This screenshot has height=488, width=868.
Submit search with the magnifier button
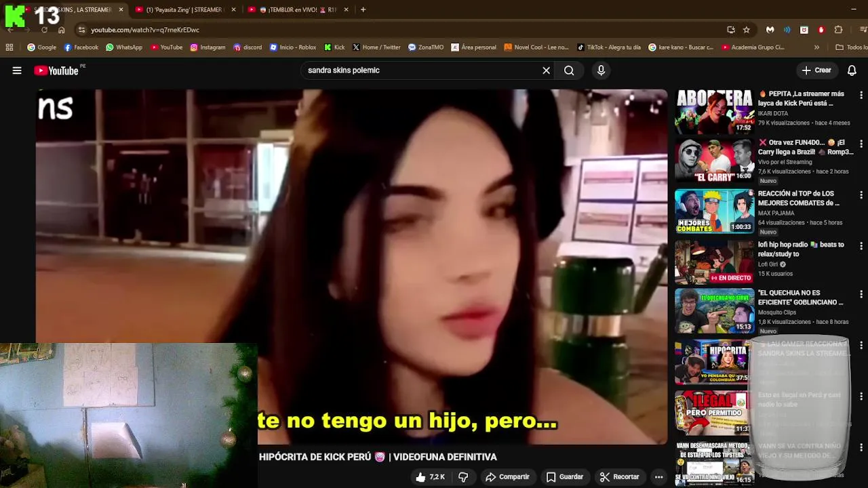(x=569, y=70)
